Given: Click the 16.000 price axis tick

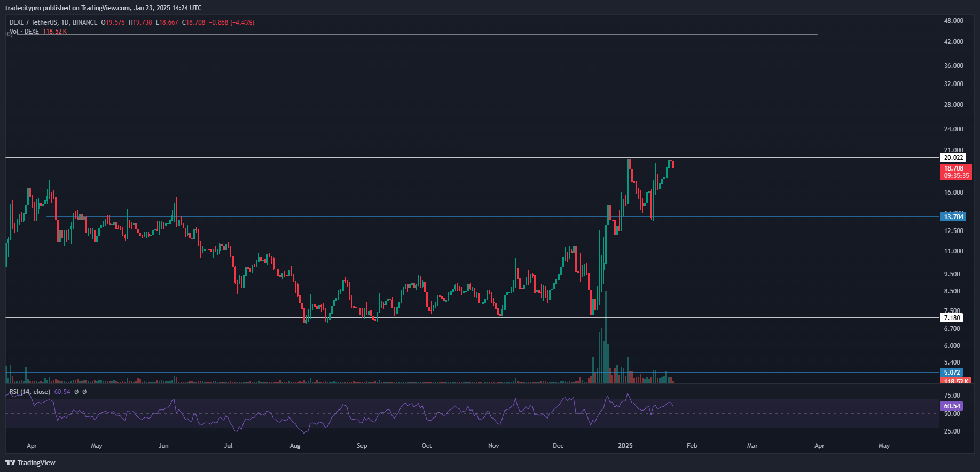Looking at the screenshot, I should (x=953, y=192).
